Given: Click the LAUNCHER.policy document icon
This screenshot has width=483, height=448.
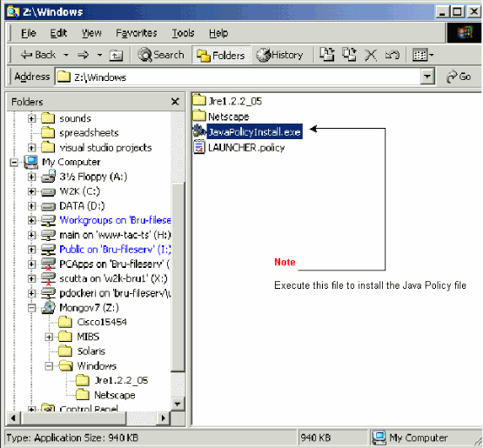Looking at the screenshot, I should [199, 147].
